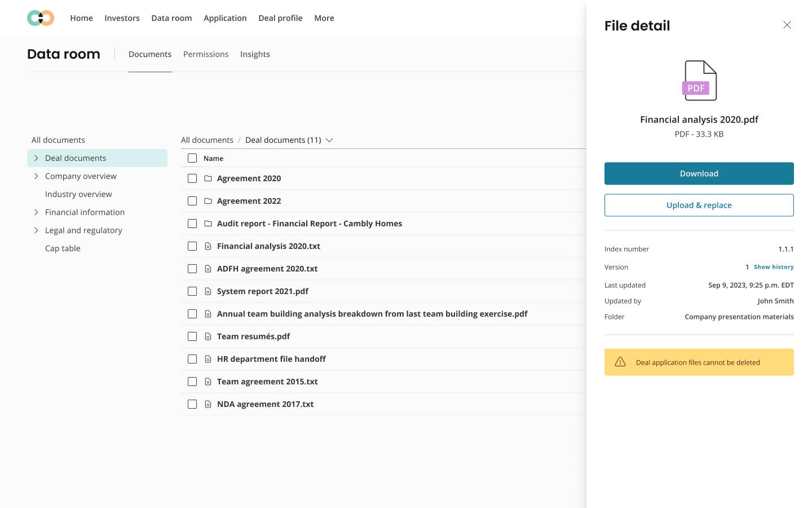The height and width of the screenshot is (508, 812).
Task: Open the Deal documents (11) breadcrumb dropdown
Action: click(x=329, y=140)
